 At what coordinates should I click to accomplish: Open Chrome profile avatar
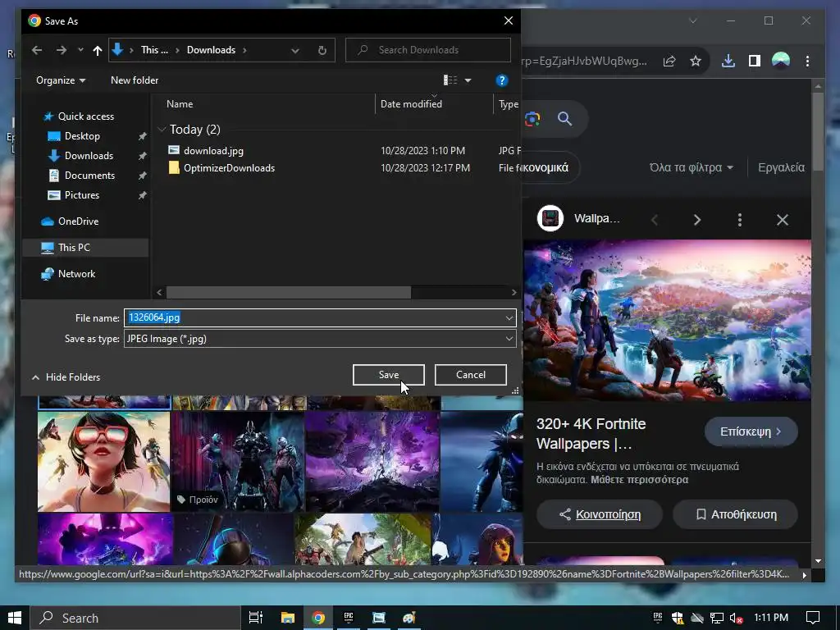(781, 61)
